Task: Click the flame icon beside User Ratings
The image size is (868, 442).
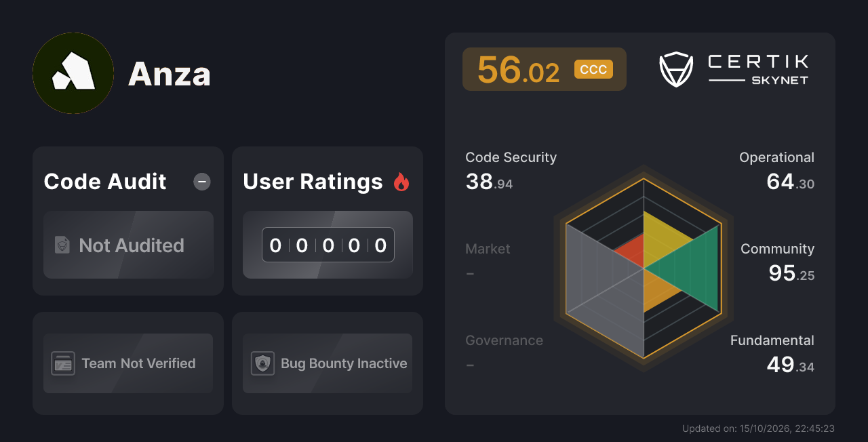Action: pyautogui.click(x=401, y=182)
